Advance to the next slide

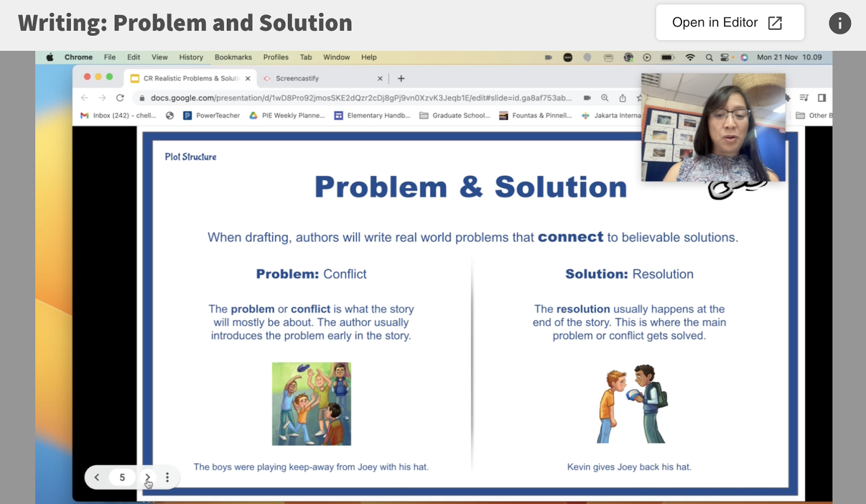click(x=147, y=477)
